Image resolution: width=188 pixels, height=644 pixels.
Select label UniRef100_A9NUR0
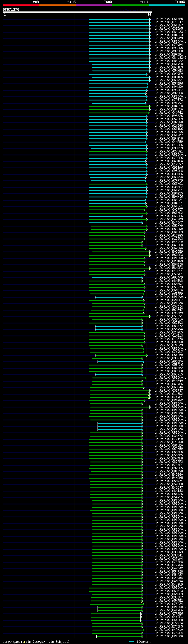(x=169, y=87)
